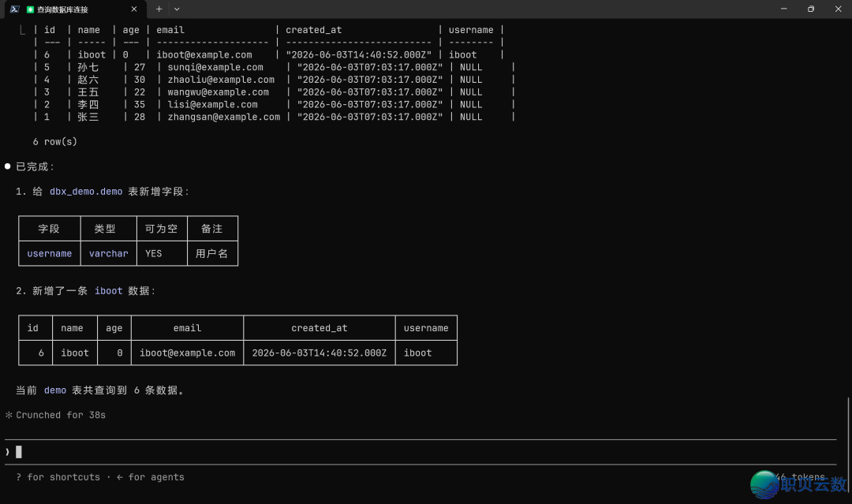Click 'lisi@example.com' in query output
Screen dimensions: 852x504
[212, 105]
